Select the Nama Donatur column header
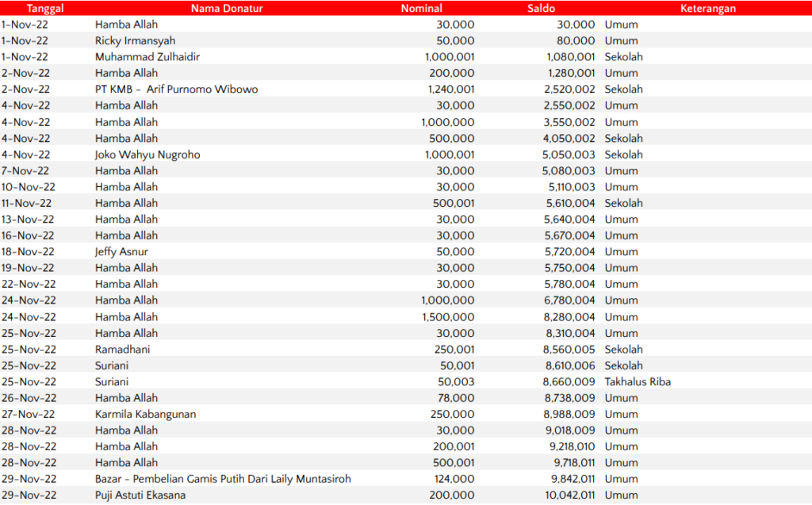 [226, 8]
